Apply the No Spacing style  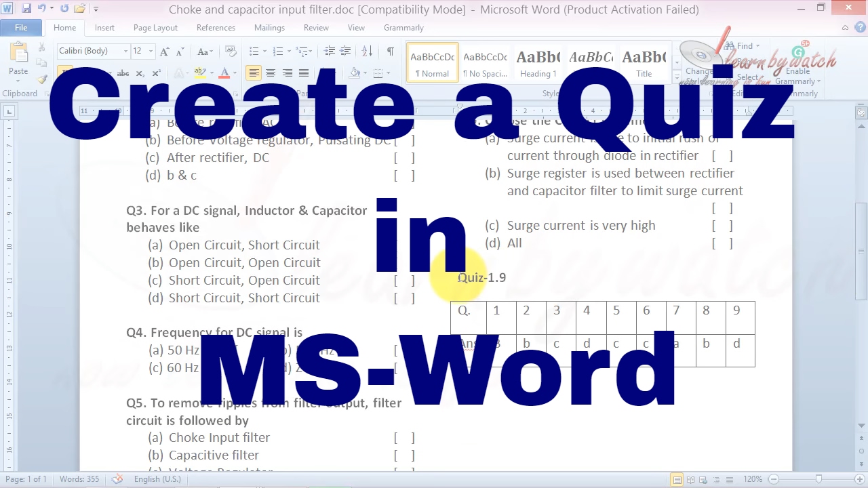(x=486, y=63)
